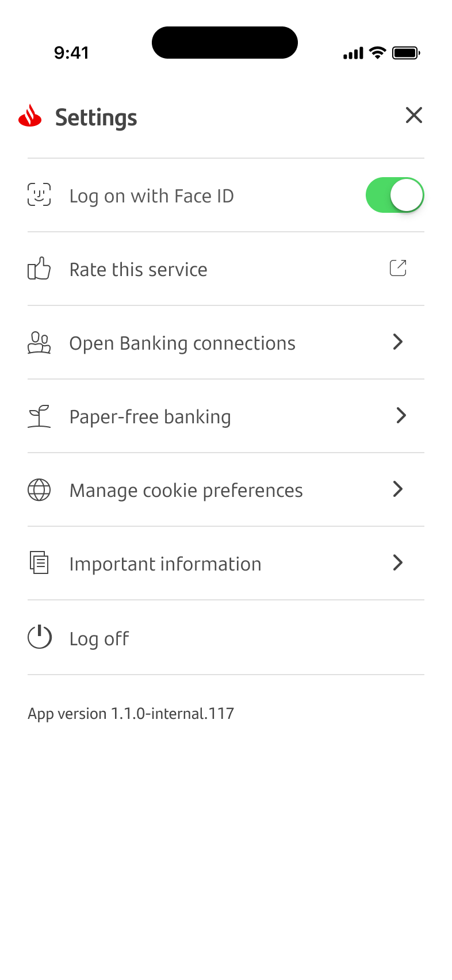Click the paper-free plant sprout icon
The width and height of the screenshot is (452, 980).
39,416
